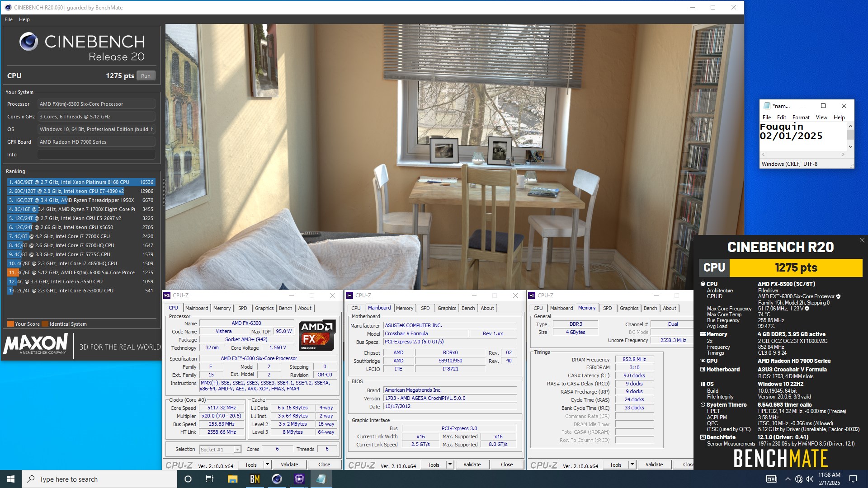Show hidden tray icons with the chevron
This screenshot has height=488, width=868.
click(788, 479)
